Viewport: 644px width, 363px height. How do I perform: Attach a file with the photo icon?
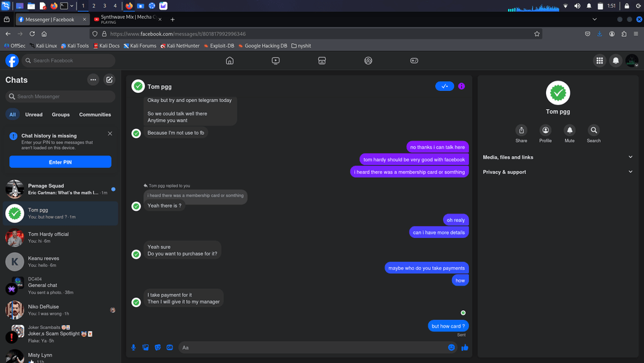point(146,348)
